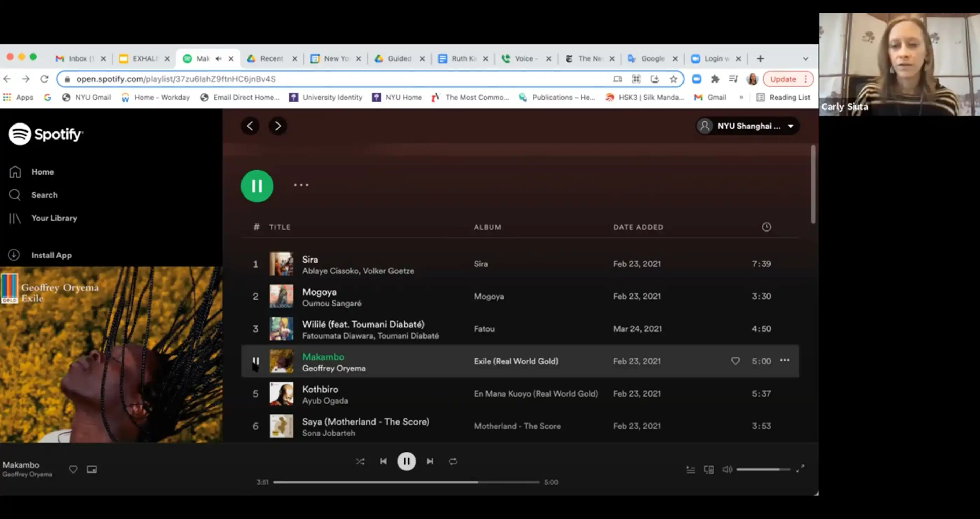Enter full screen player view
980x519 pixels.
point(800,468)
